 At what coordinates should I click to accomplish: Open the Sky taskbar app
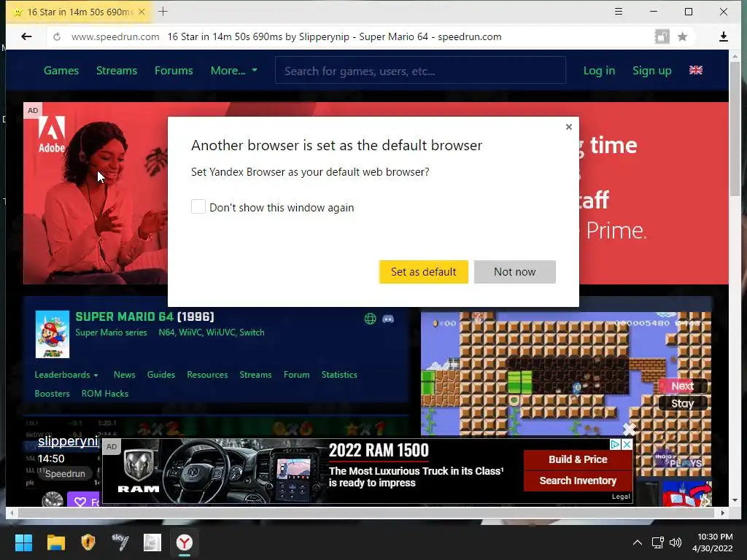120,542
